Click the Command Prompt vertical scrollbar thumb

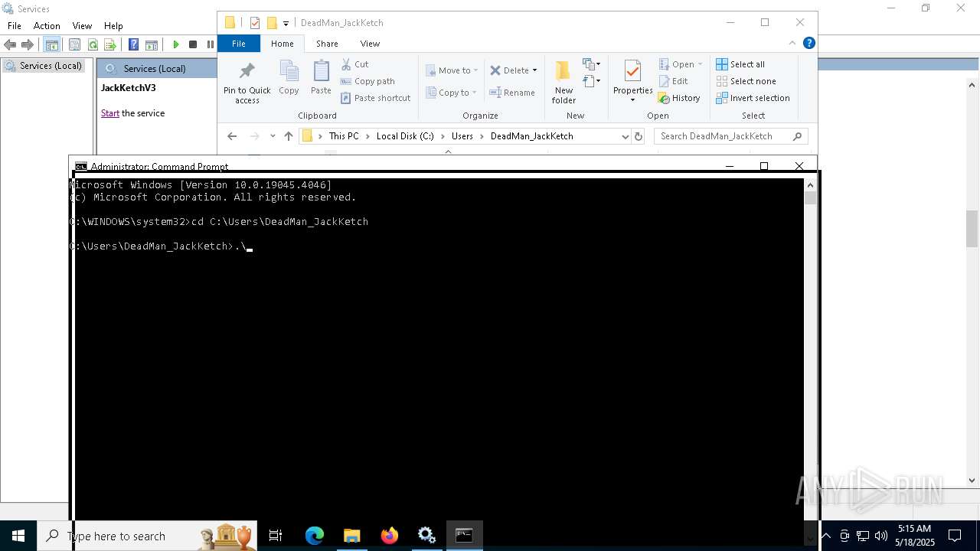pos(810,198)
